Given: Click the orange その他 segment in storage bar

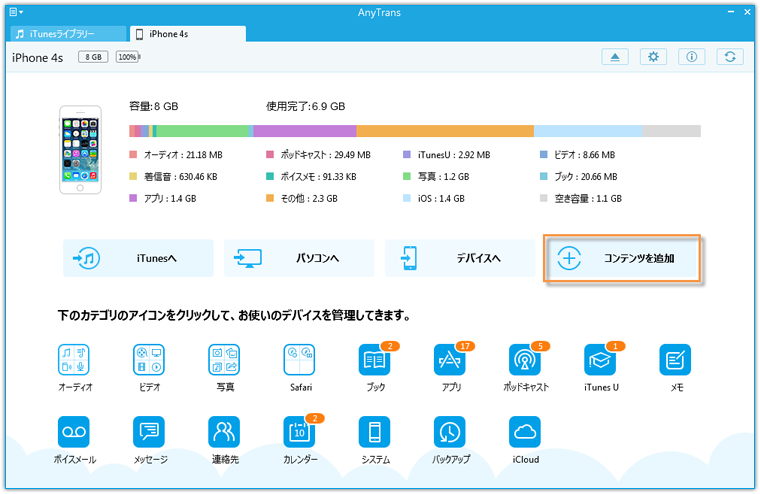Looking at the screenshot, I should (445, 131).
